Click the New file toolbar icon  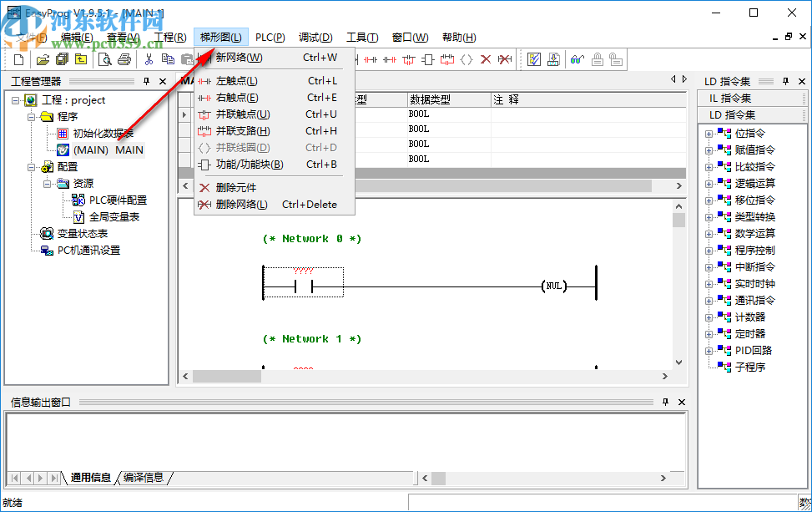[x=18, y=59]
